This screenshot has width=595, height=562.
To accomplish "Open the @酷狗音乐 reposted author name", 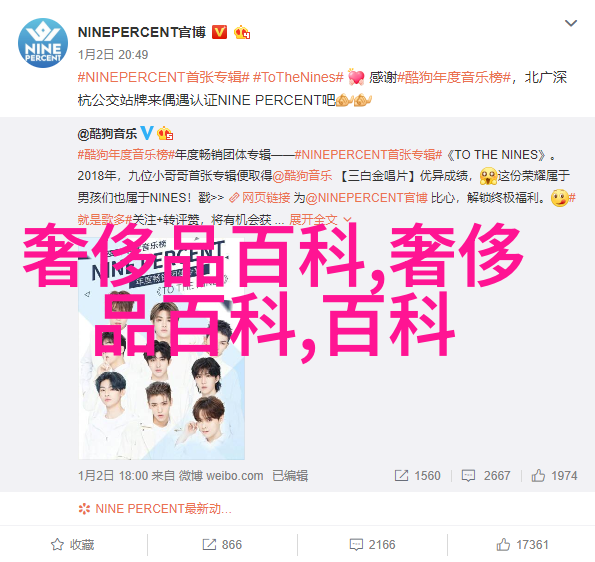I will [x=107, y=134].
